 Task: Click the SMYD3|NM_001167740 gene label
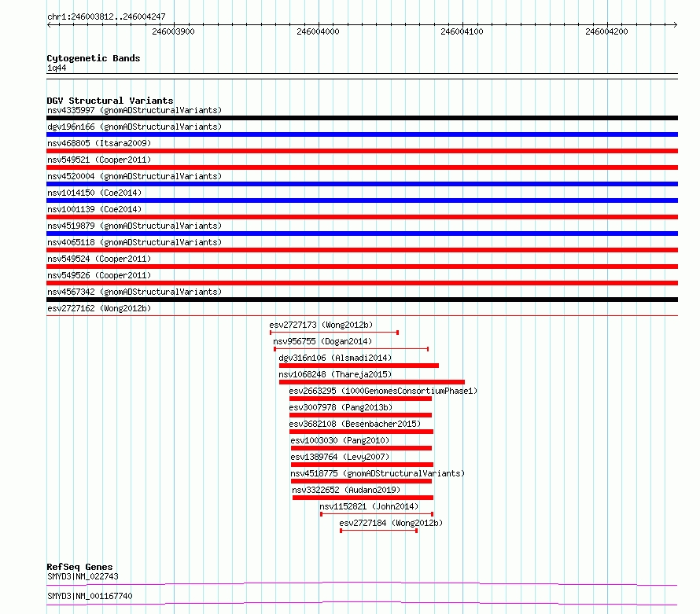click(90, 596)
